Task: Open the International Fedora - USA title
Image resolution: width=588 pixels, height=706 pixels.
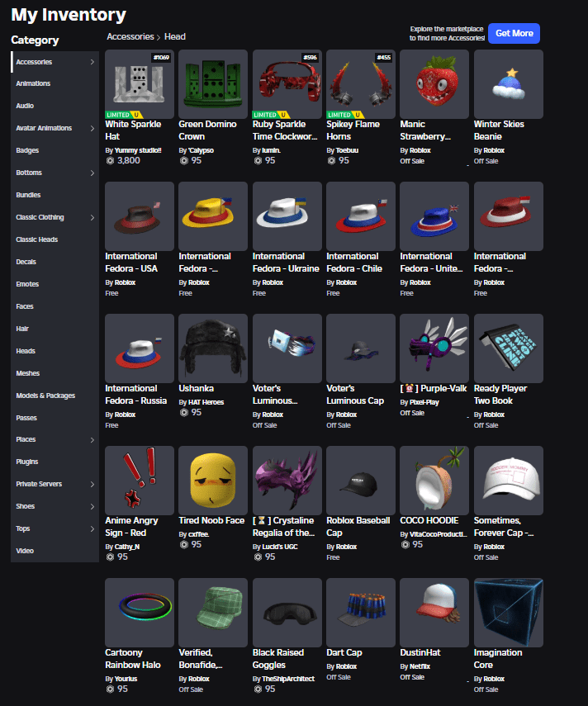Action: (x=131, y=263)
